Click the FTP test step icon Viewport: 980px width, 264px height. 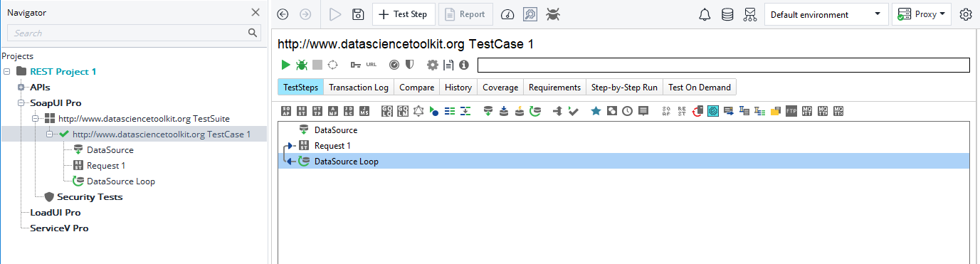click(x=791, y=110)
